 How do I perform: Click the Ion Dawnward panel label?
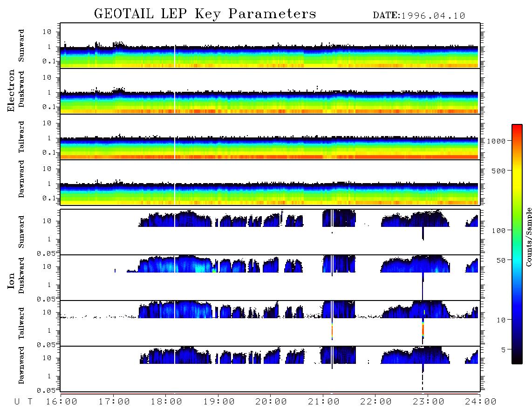21,365
